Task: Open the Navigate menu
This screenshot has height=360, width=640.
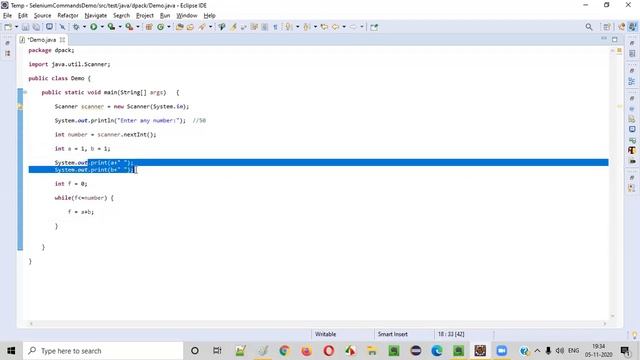Action: pos(96,16)
